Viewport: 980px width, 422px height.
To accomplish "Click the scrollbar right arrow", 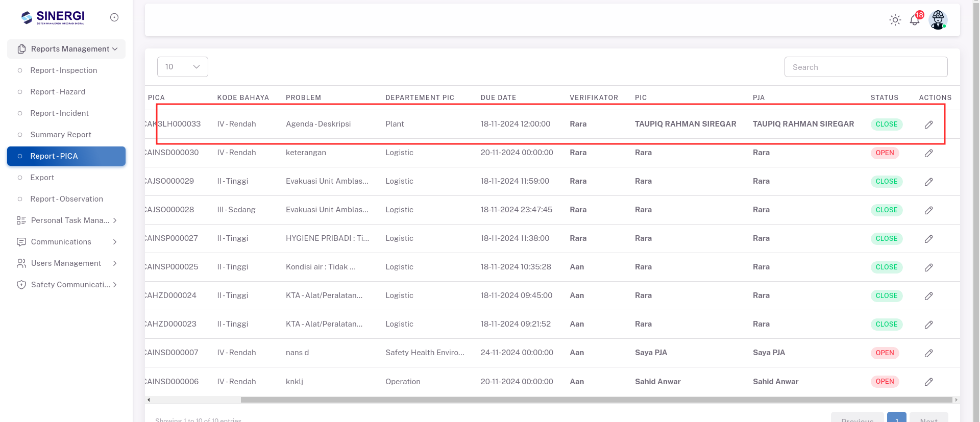I will click(x=956, y=400).
